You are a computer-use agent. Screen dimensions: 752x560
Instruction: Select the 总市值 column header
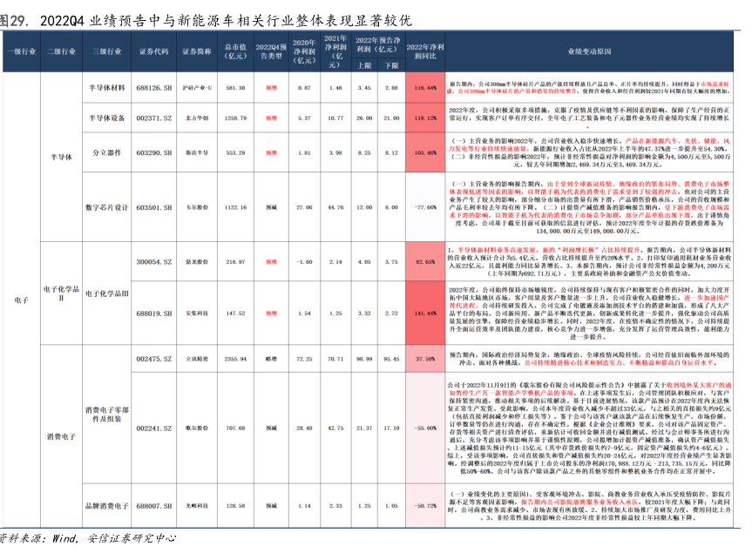[235, 52]
